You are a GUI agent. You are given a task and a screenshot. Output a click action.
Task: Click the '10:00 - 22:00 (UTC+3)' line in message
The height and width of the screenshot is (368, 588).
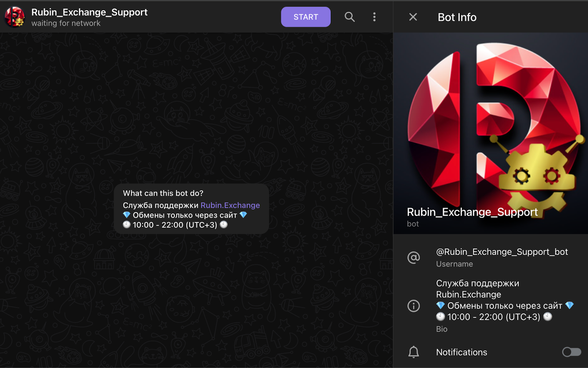click(175, 225)
